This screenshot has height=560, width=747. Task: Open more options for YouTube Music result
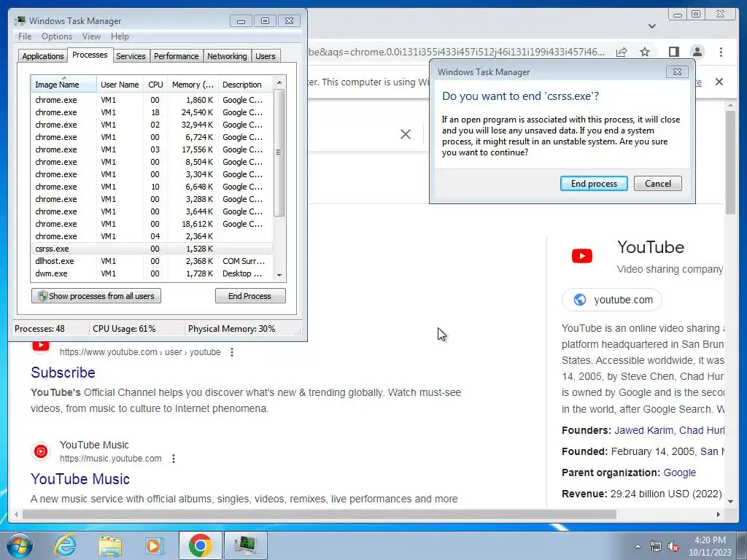click(x=174, y=459)
